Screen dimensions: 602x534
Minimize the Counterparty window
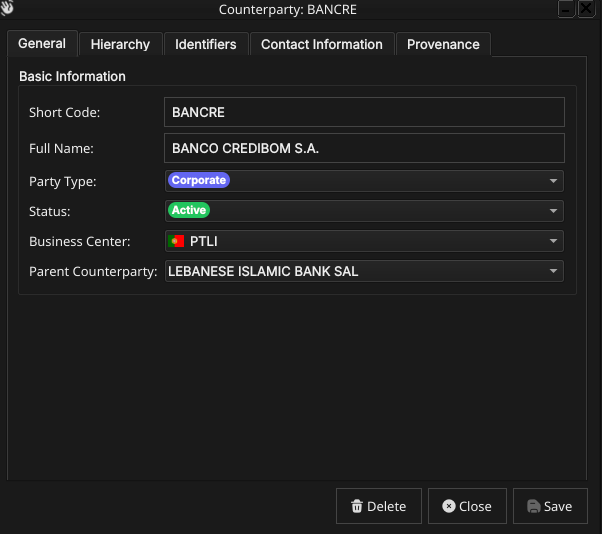(x=566, y=8)
